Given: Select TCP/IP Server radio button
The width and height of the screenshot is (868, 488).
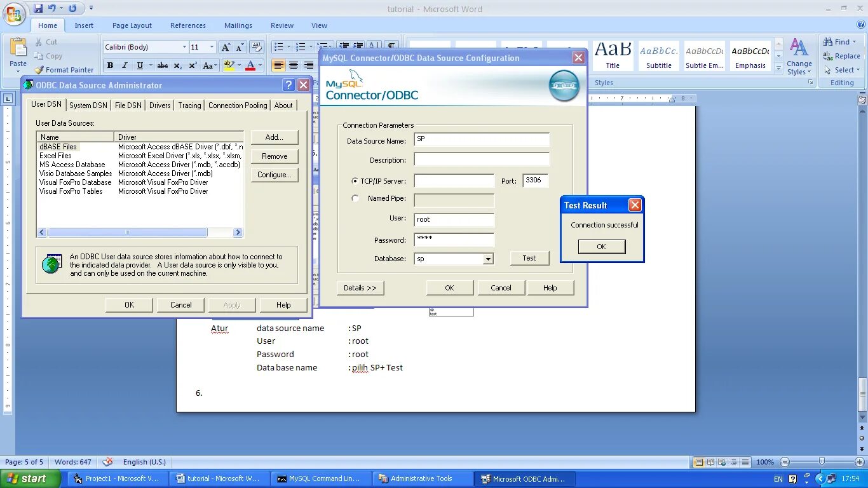Looking at the screenshot, I should tap(355, 181).
